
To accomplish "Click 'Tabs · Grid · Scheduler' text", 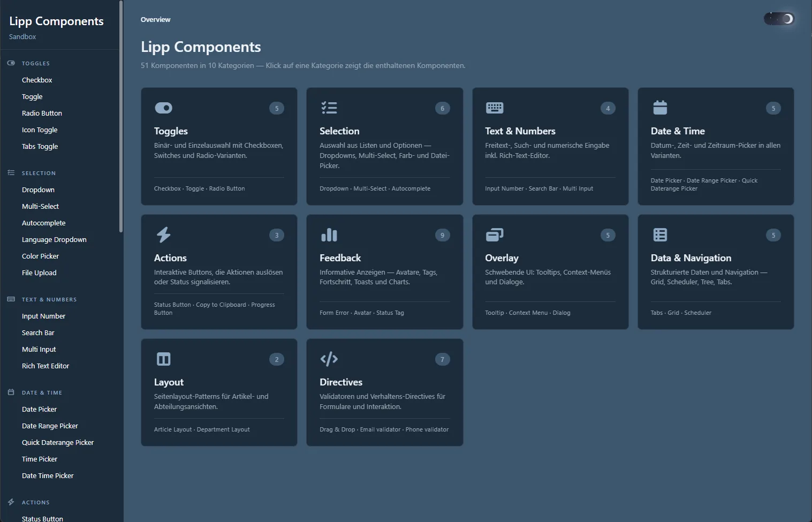I will tap(681, 313).
